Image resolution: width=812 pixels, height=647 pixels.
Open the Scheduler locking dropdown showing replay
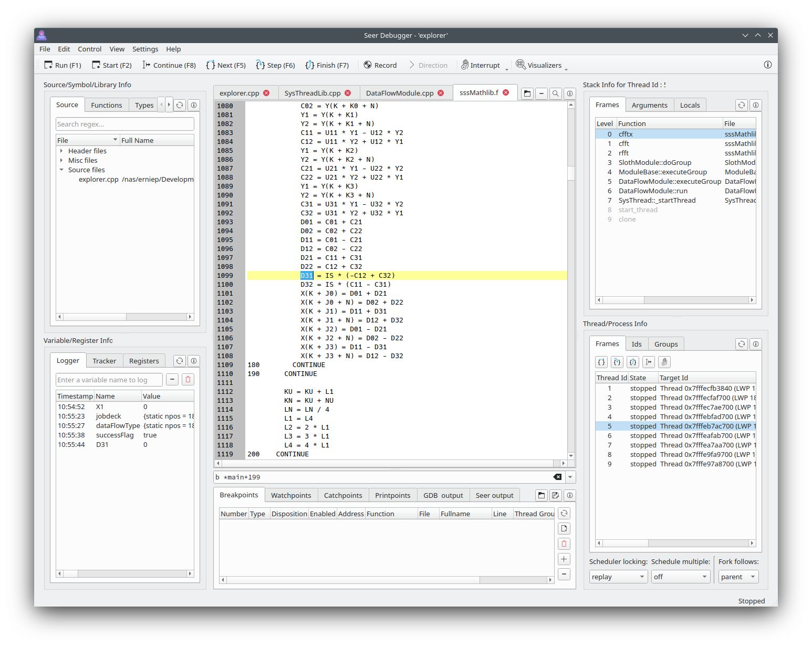(x=618, y=576)
